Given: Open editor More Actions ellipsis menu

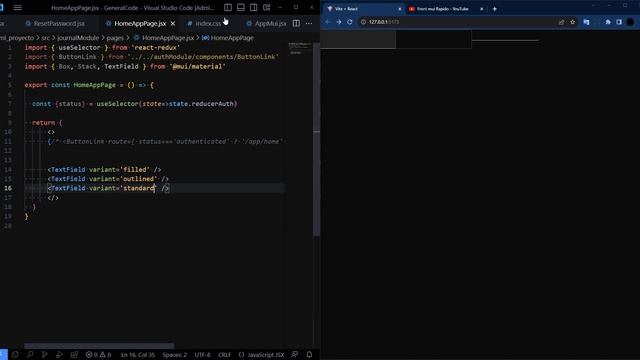Looking at the screenshot, I should (x=309, y=24).
